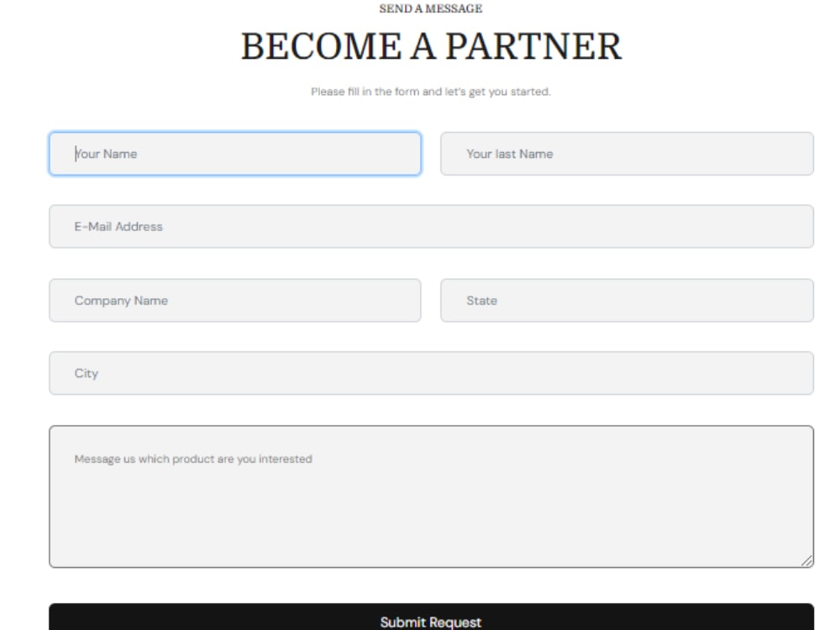This screenshot has width=840, height=630.
Task: Click the Company Name placeholder text
Action: pos(123,300)
